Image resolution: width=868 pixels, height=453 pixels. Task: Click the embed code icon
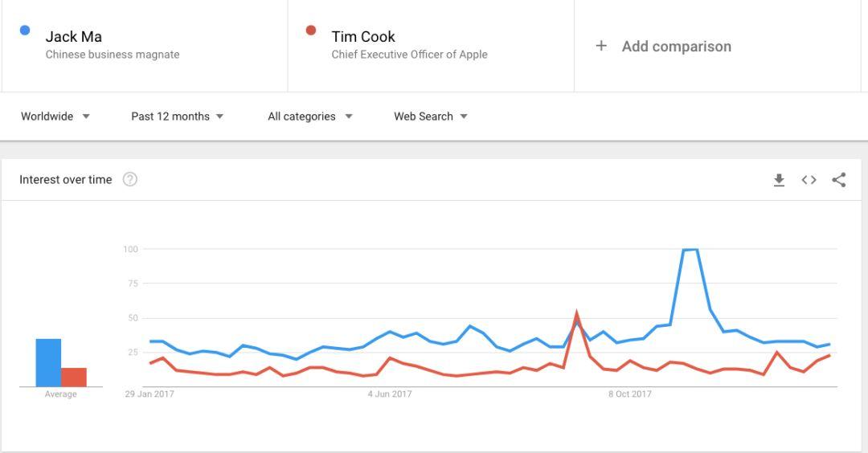(x=809, y=180)
